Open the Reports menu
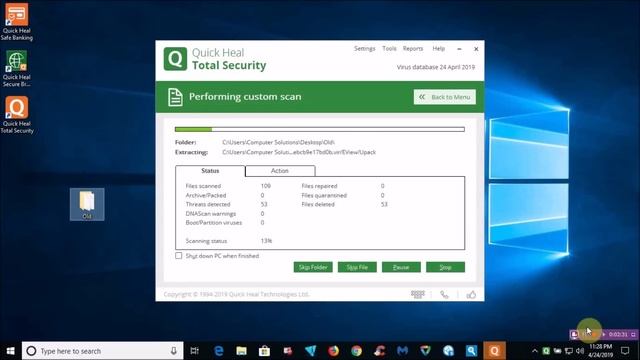640x360 pixels. click(x=413, y=49)
